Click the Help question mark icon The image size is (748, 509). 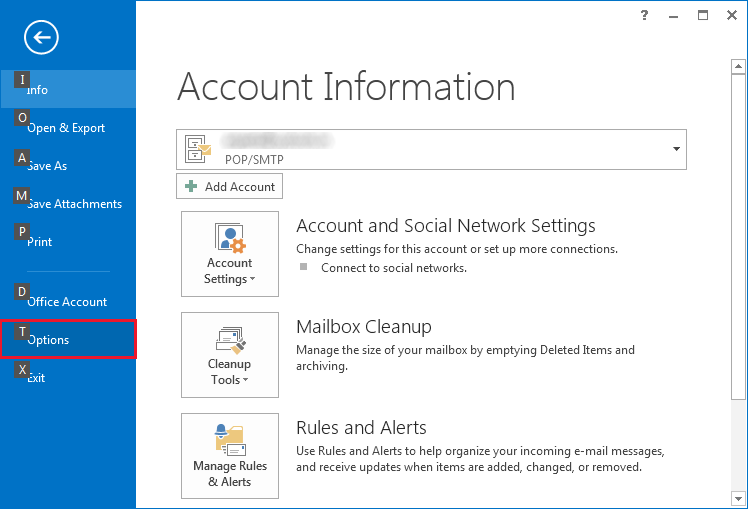click(644, 15)
